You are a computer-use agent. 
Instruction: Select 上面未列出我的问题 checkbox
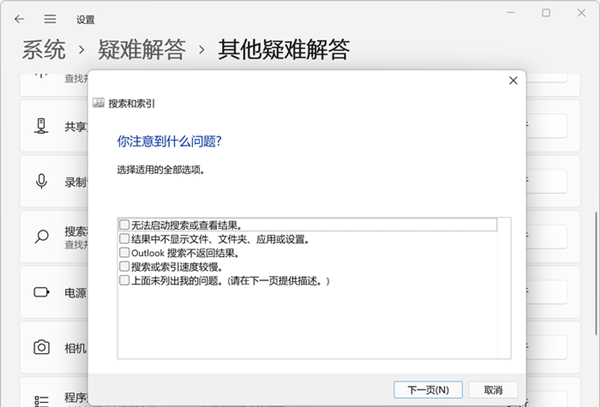(x=123, y=281)
